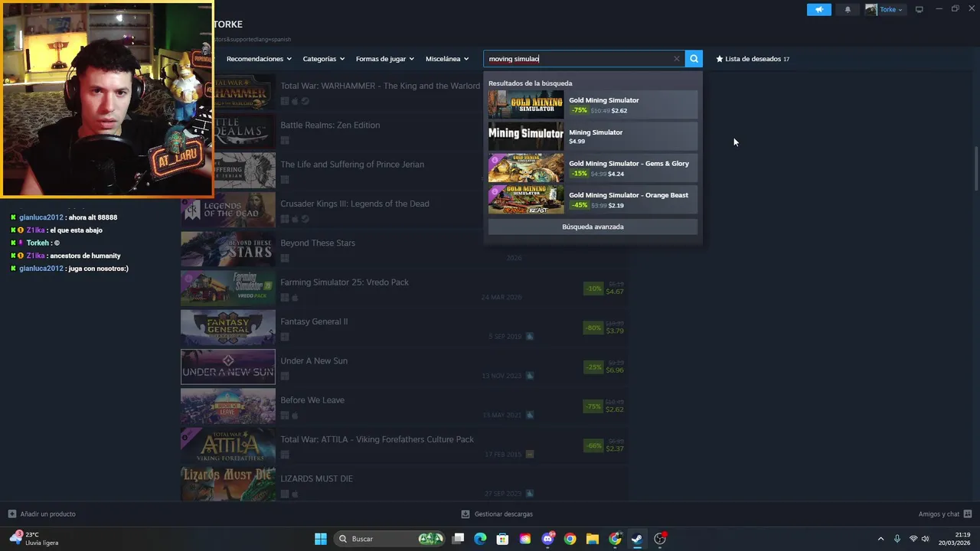Open Discord from the taskbar
The image size is (980, 551).
click(x=547, y=539)
